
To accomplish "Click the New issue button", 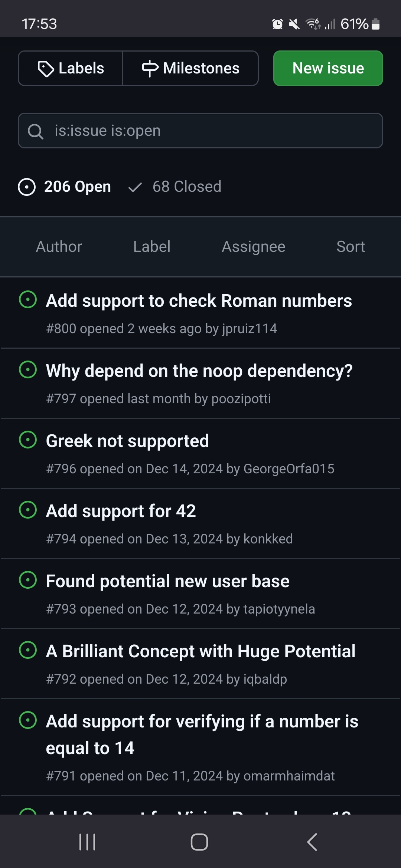I will tap(328, 68).
